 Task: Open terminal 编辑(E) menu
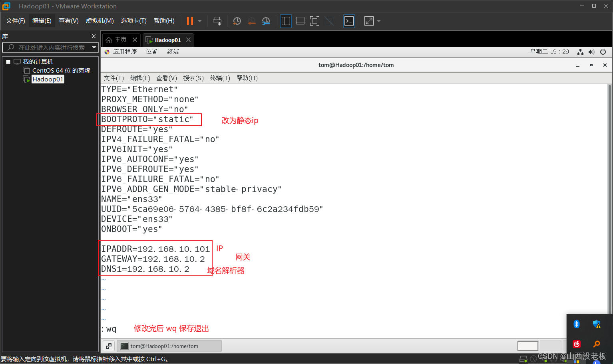(140, 78)
